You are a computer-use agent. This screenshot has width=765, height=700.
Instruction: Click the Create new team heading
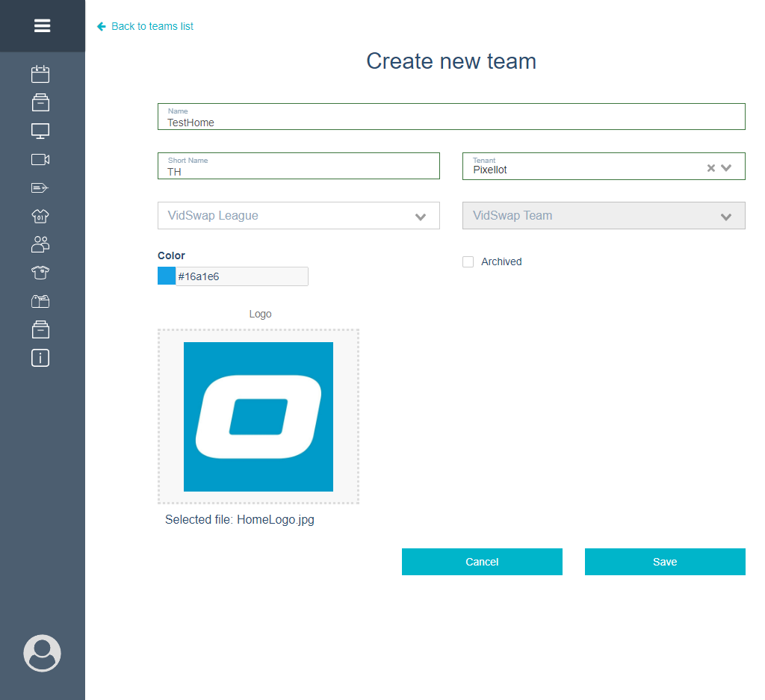pyautogui.click(x=451, y=61)
